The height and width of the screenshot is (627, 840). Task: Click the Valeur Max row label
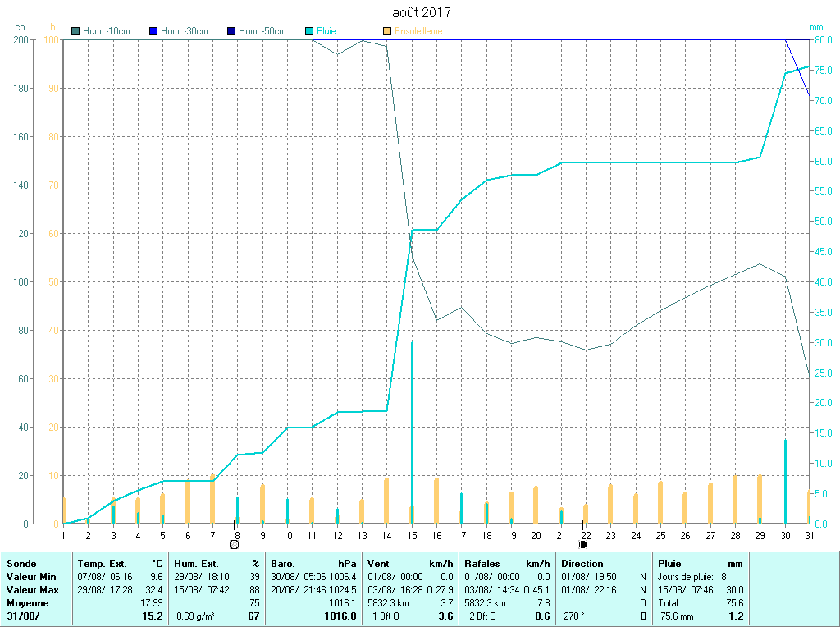[x=32, y=590]
